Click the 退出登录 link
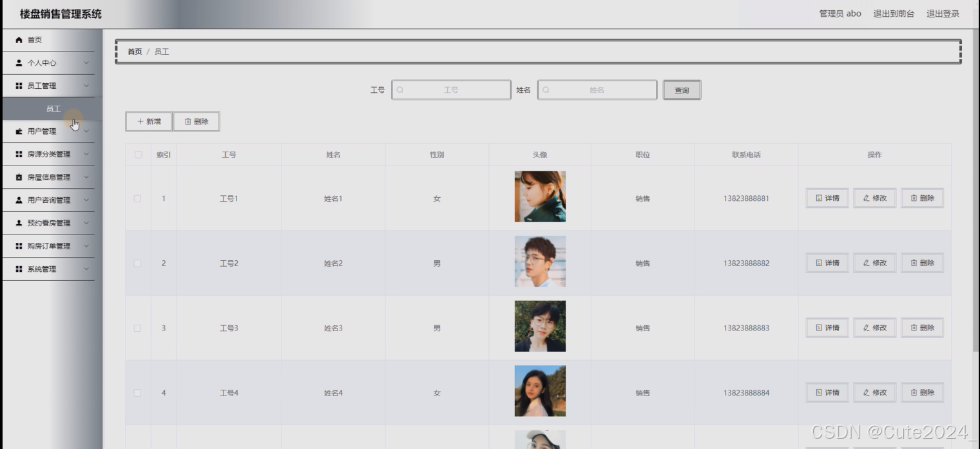The width and height of the screenshot is (980, 449). coord(943,14)
